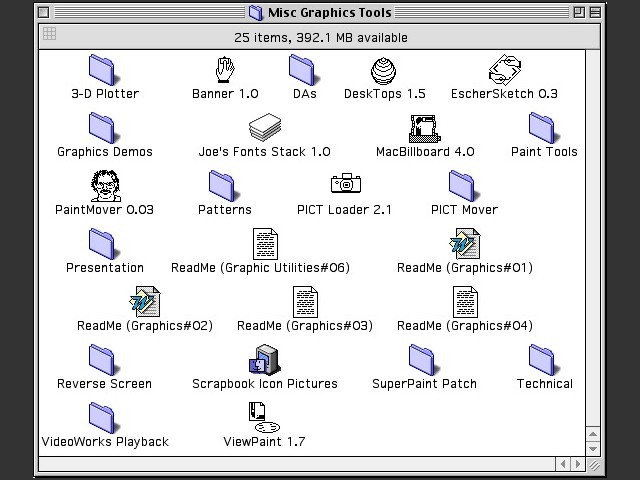The width and height of the screenshot is (640, 480).
Task: Select the PICT Mover folder icon
Action: pos(464,186)
